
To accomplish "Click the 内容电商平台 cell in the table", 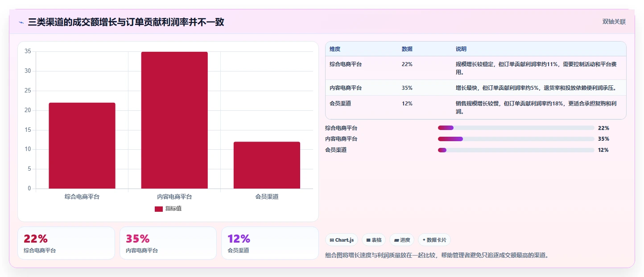I will [346, 88].
